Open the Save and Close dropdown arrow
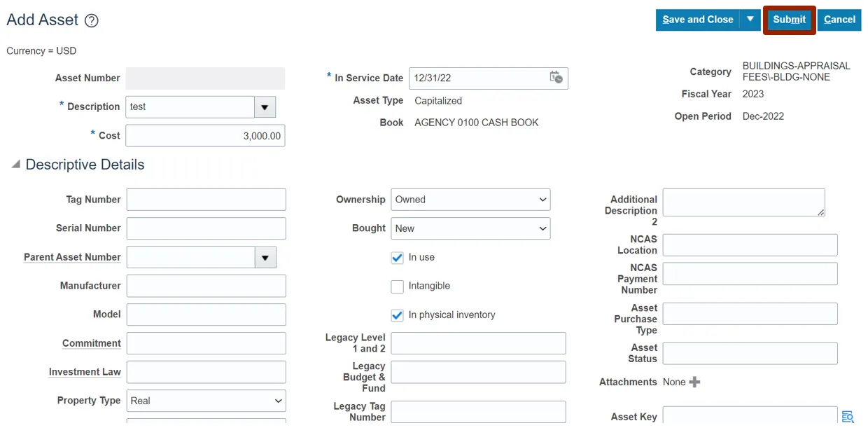 point(750,20)
